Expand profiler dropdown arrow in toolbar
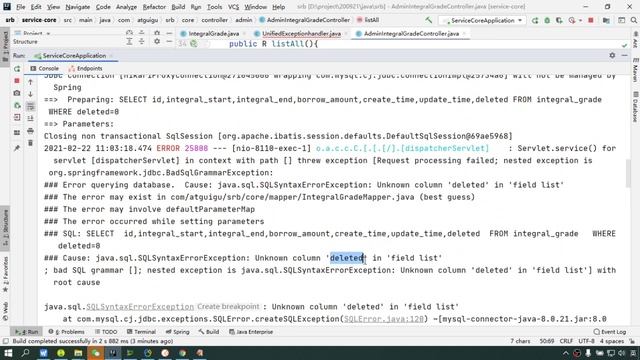This screenshot has height=360, width=640. pyautogui.click(x=580, y=20)
